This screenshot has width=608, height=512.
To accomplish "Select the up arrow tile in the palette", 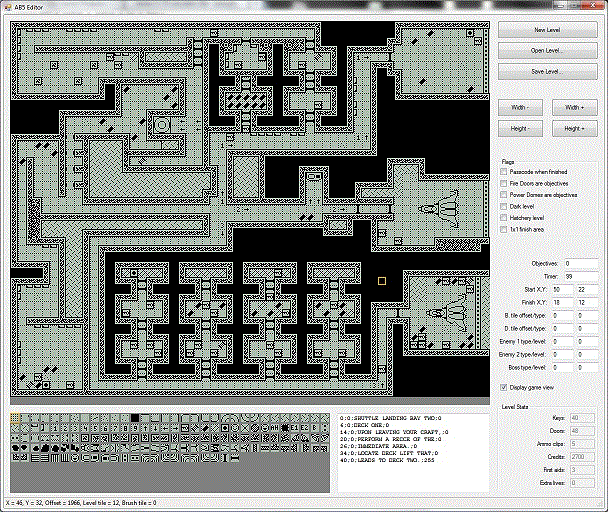I will coord(145,428).
